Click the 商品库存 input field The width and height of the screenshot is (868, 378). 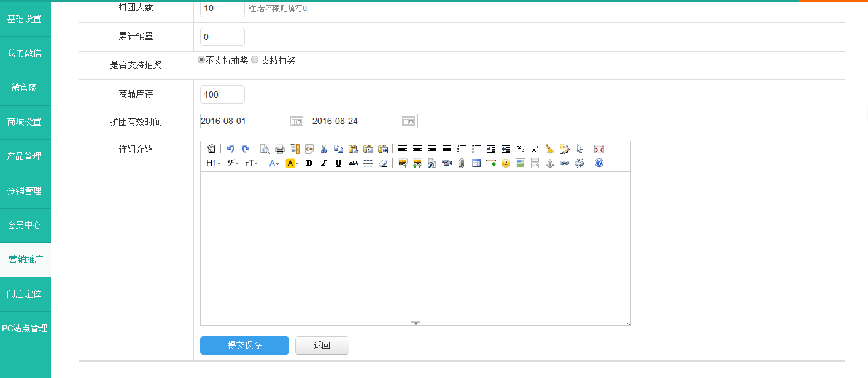pyautogui.click(x=222, y=94)
